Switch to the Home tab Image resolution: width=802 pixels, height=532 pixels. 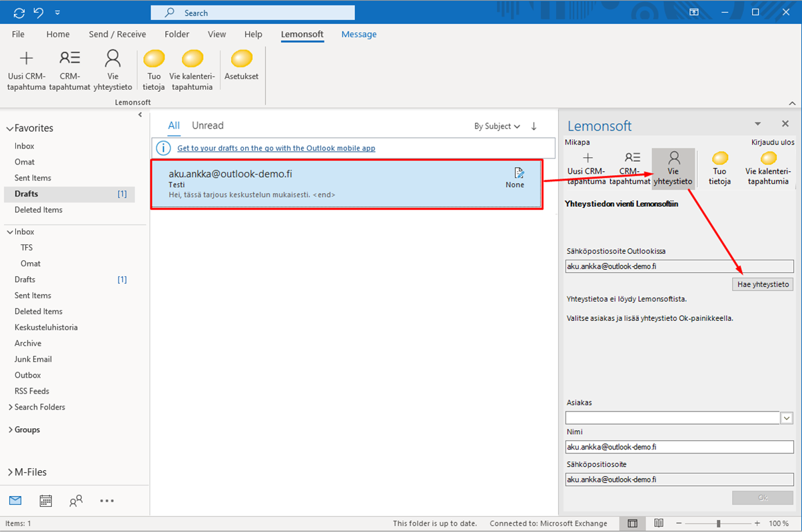point(58,35)
